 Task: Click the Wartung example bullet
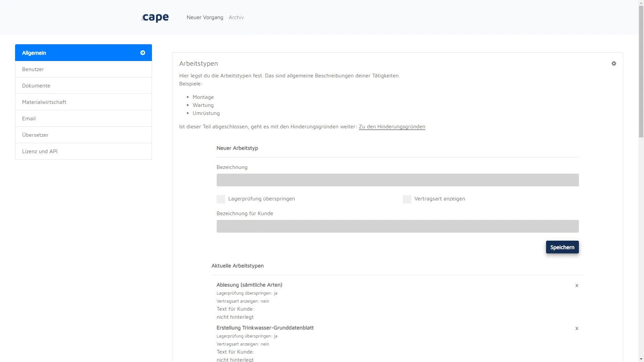tap(203, 105)
